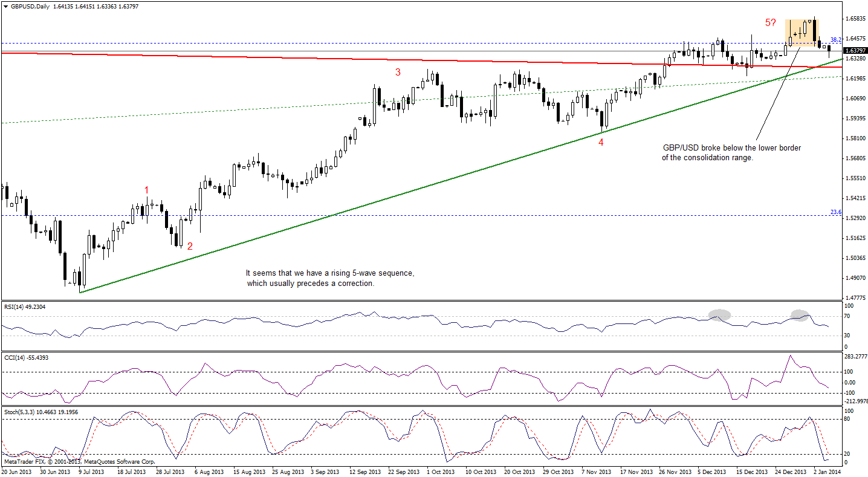Click the 1.54215 price axis label
868x477 pixels.
pyautogui.click(x=855, y=198)
